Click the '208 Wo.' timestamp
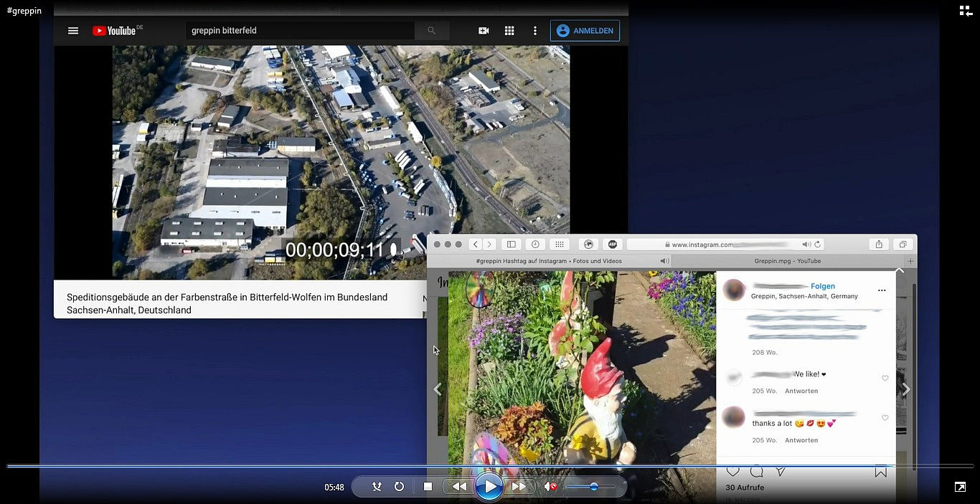 [x=765, y=353]
